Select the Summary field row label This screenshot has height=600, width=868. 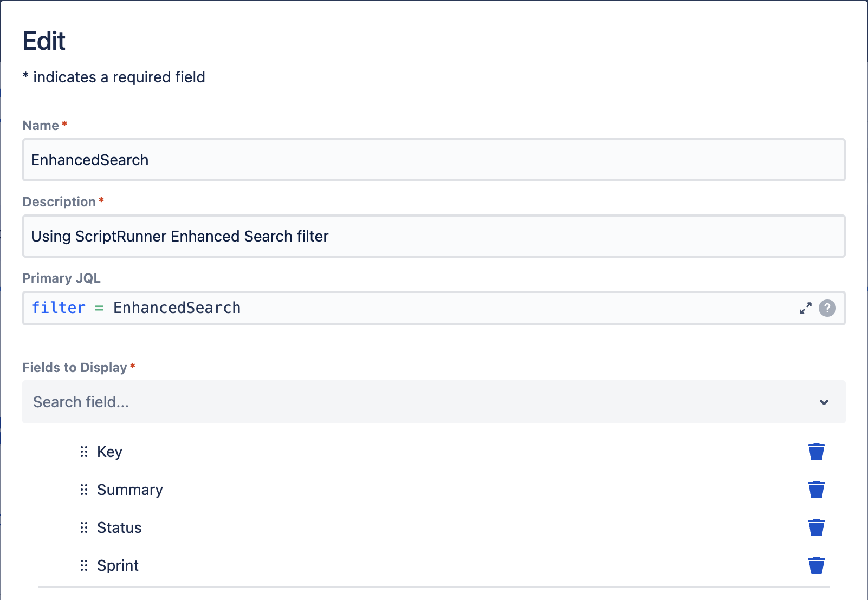click(x=130, y=490)
